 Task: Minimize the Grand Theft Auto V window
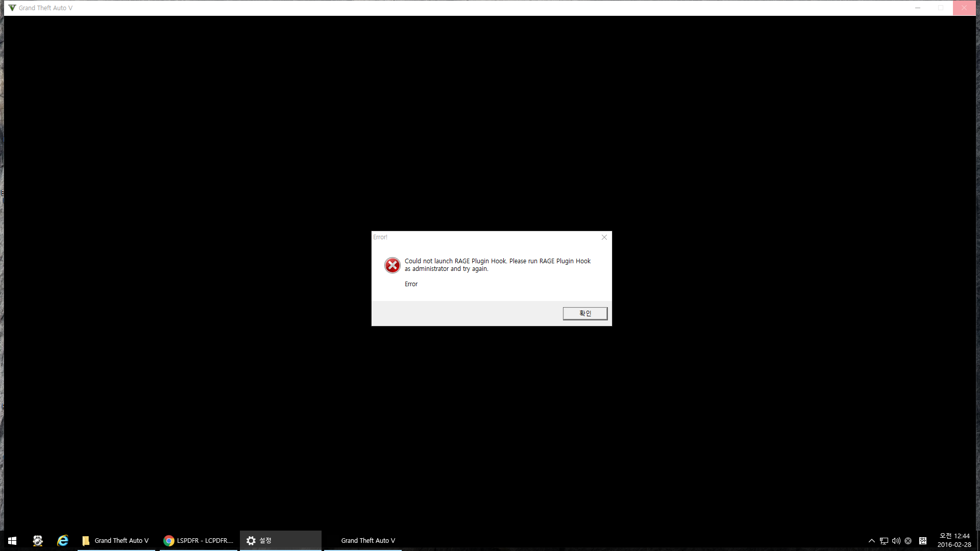coord(918,8)
